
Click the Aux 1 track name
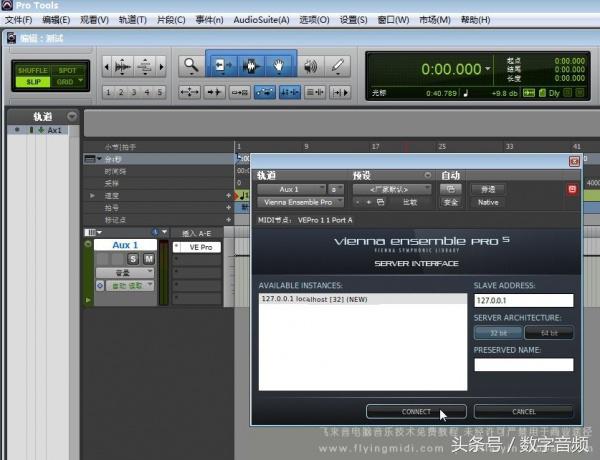click(125, 245)
